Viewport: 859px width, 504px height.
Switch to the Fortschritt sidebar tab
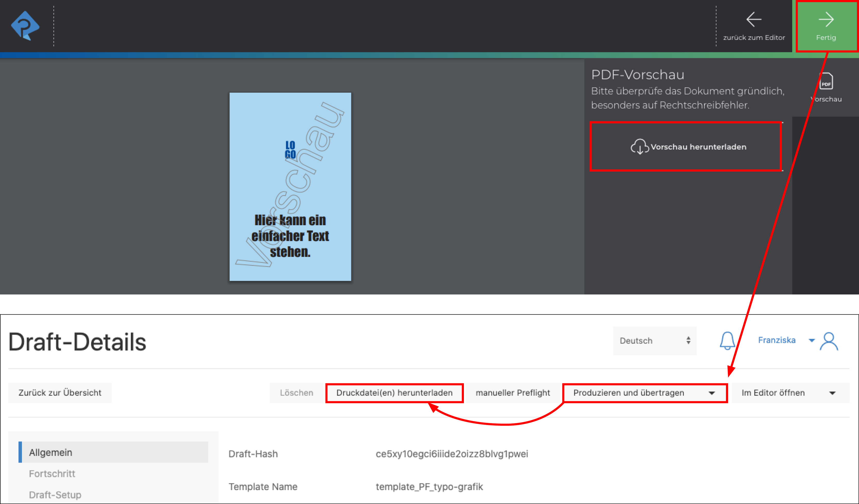(x=52, y=473)
